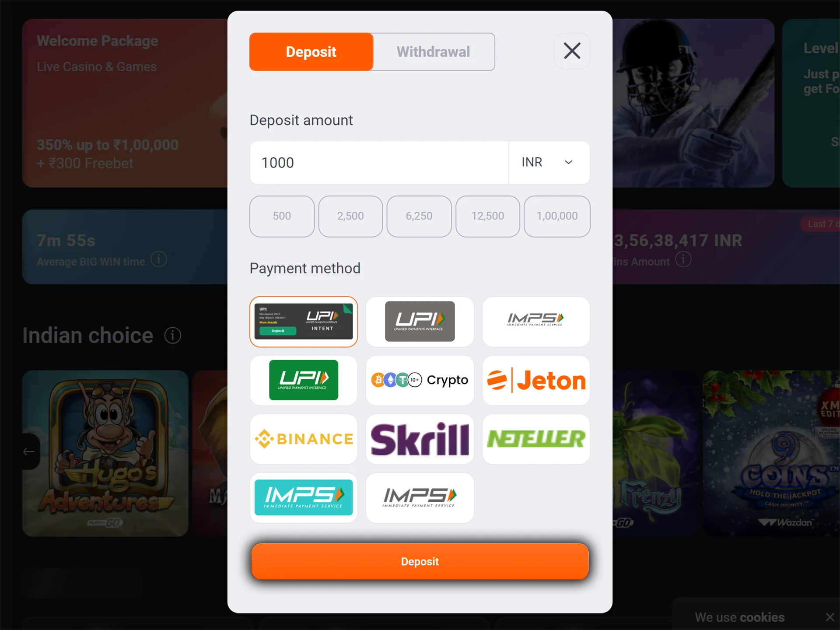Select Skrill payment method icon

(419, 438)
